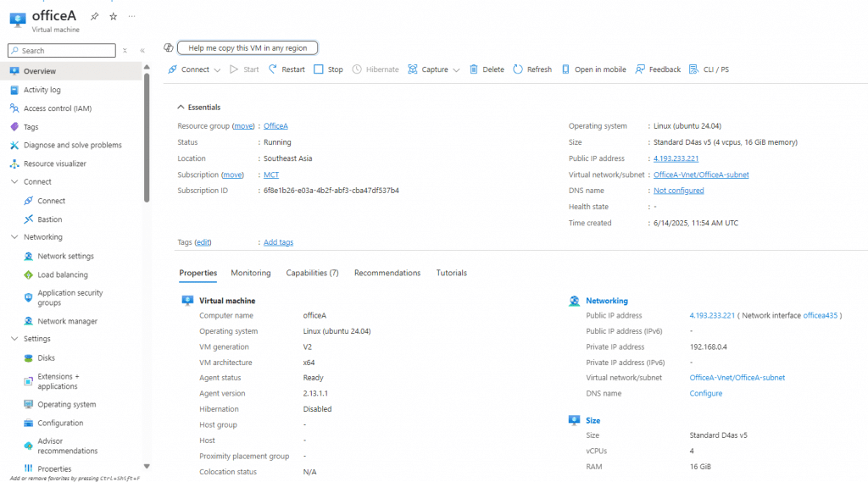Open the Capture dropdown arrow
Screen dimensions: 868x482
tap(456, 69)
